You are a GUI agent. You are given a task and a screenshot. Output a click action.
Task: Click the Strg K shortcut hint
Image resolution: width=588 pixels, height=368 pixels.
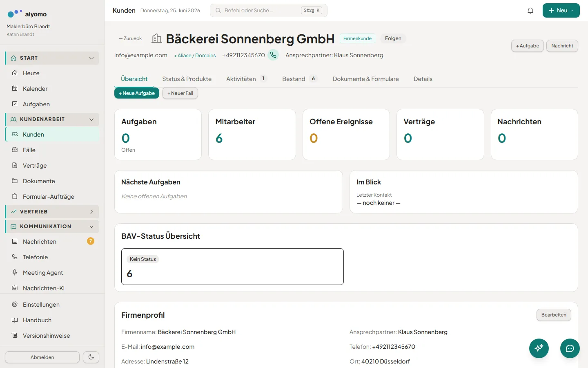[312, 11]
